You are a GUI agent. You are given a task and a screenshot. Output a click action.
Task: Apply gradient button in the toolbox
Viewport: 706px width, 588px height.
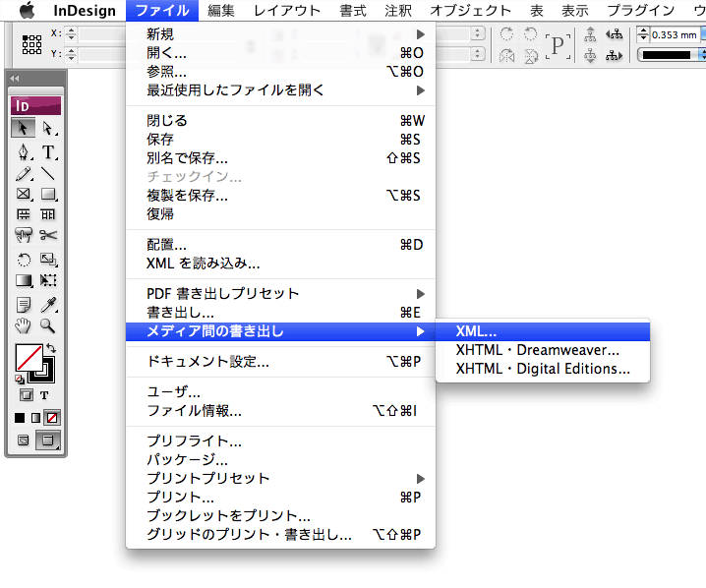(x=35, y=418)
